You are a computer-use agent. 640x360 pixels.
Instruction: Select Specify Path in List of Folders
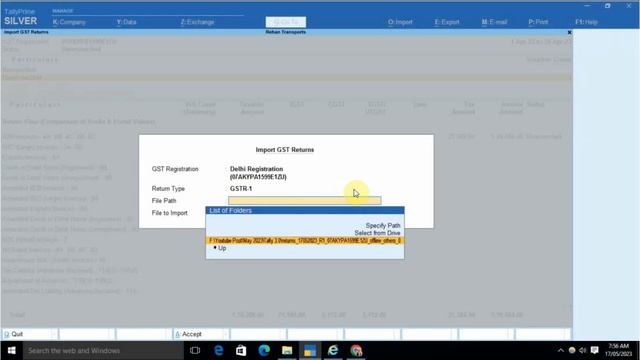pyautogui.click(x=383, y=225)
